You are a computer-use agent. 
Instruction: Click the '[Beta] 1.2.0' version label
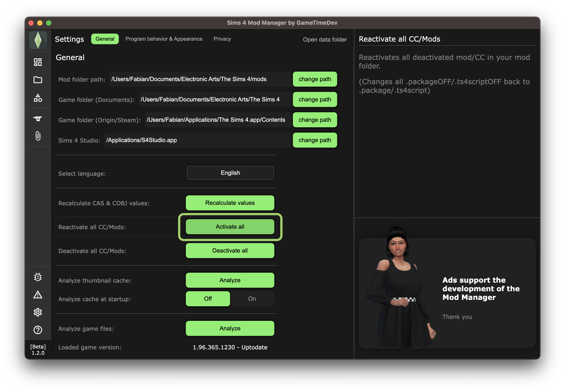click(38, 350)
